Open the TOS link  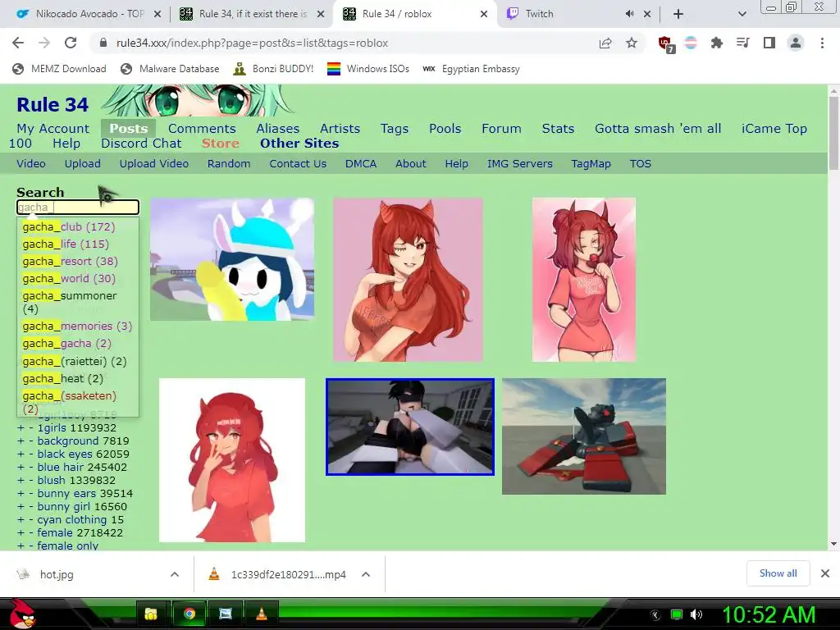click(x=640, y=164)
